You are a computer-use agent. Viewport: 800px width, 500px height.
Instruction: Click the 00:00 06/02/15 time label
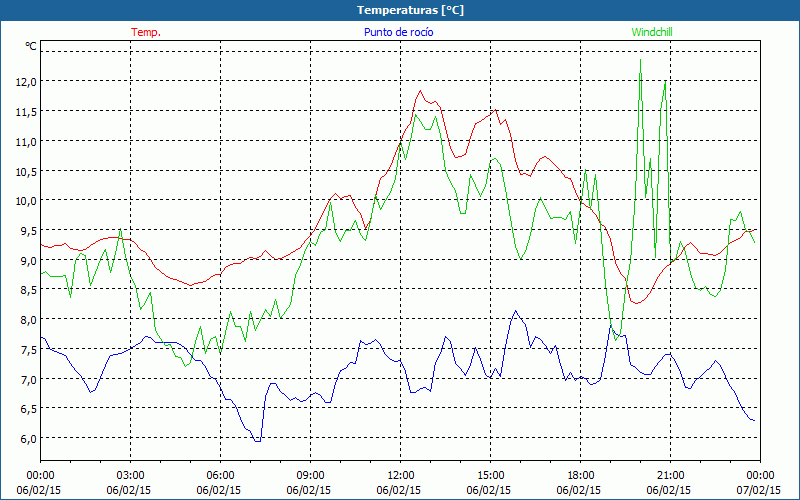coord(39,483)
